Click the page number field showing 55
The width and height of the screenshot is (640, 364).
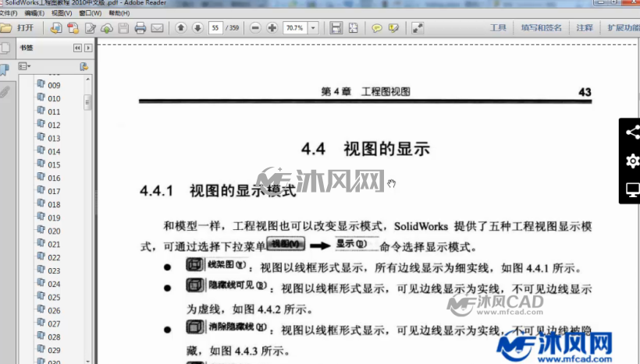coord(215,28)
